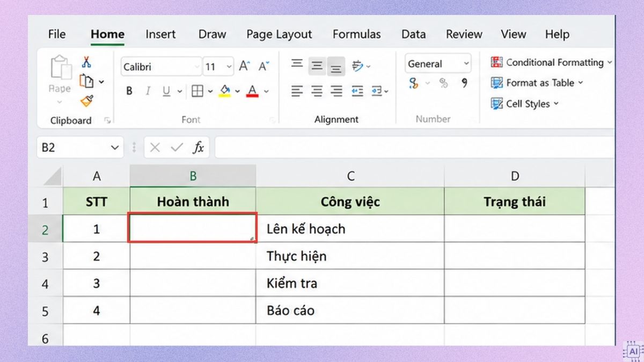Apply yellow Fill Color bucket

[x=225, y=91]
